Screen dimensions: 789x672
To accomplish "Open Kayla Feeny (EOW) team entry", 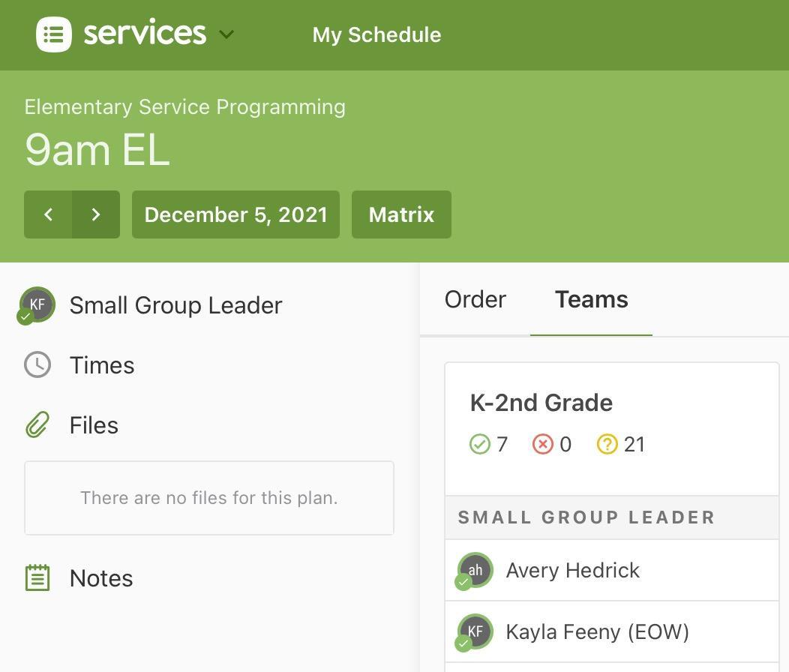I will pyautogui.click(x=597, y=632).
